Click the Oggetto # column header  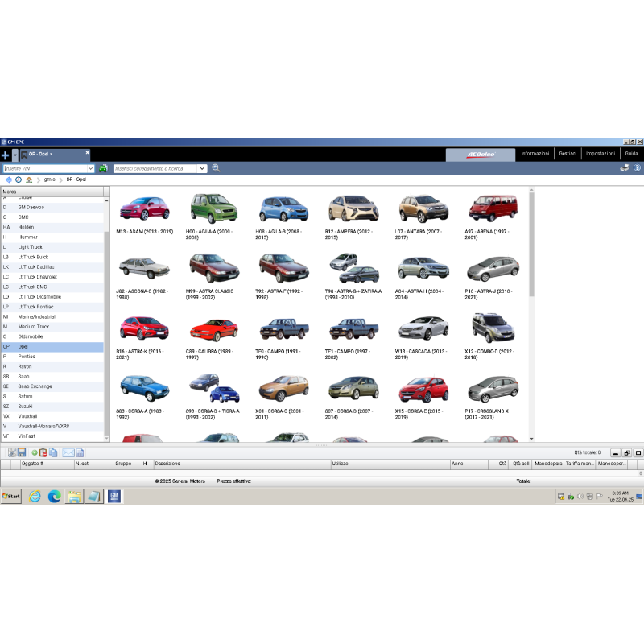[47, 464]
